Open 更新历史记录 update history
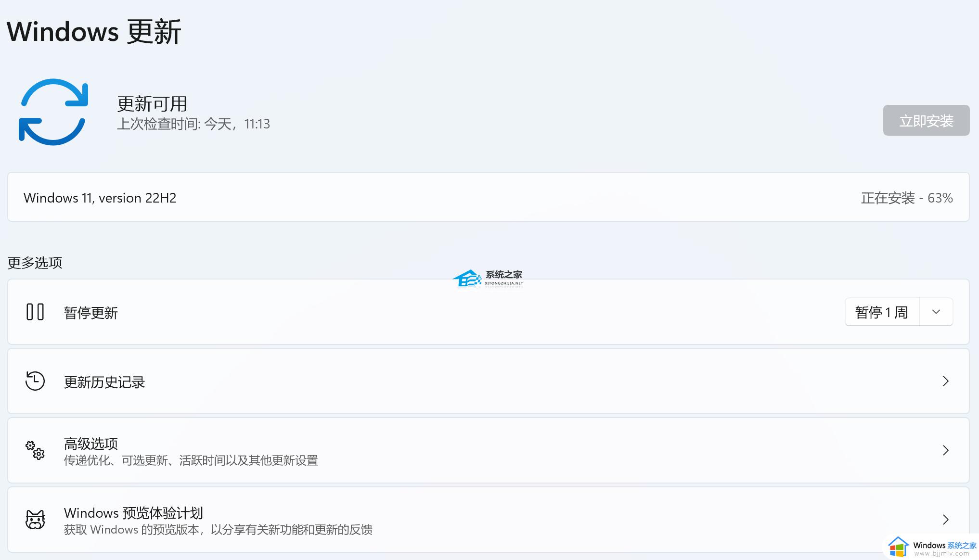 click(x=488, y=381)
